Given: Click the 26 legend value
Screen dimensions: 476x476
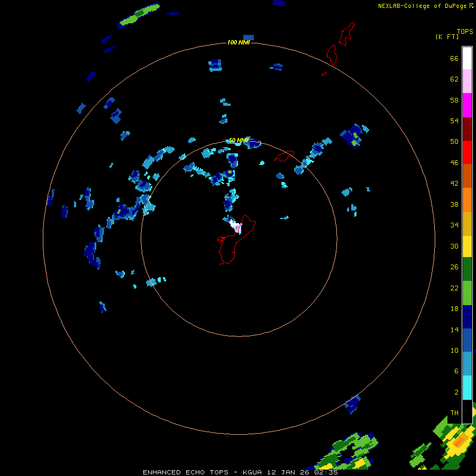Looking at the screenshot, I should point(454,267).
